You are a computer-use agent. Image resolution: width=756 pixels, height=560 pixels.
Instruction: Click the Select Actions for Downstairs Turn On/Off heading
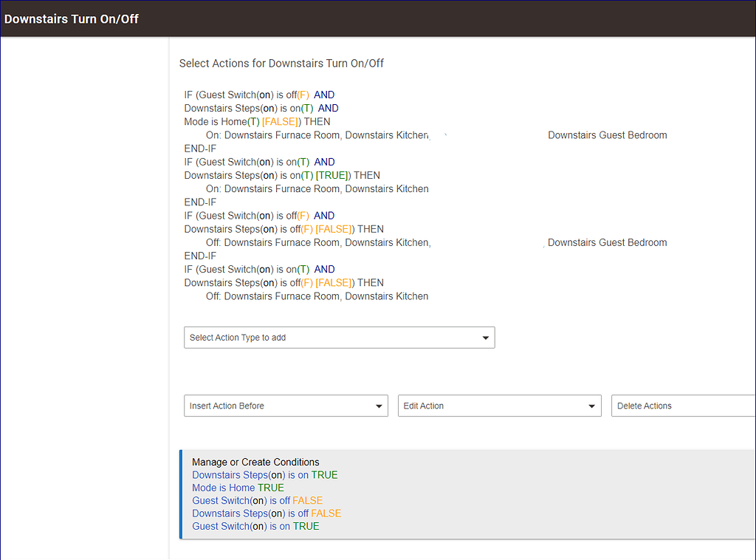(x=281, y=64)
